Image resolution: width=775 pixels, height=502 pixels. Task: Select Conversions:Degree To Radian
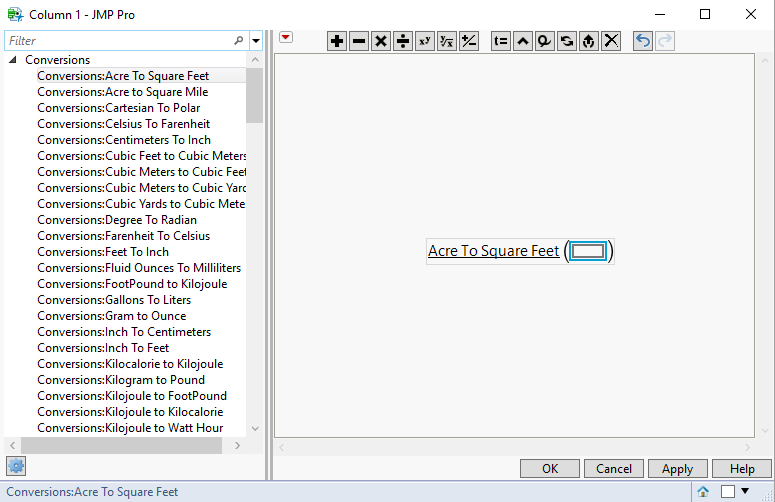click(x=117, y=220)
